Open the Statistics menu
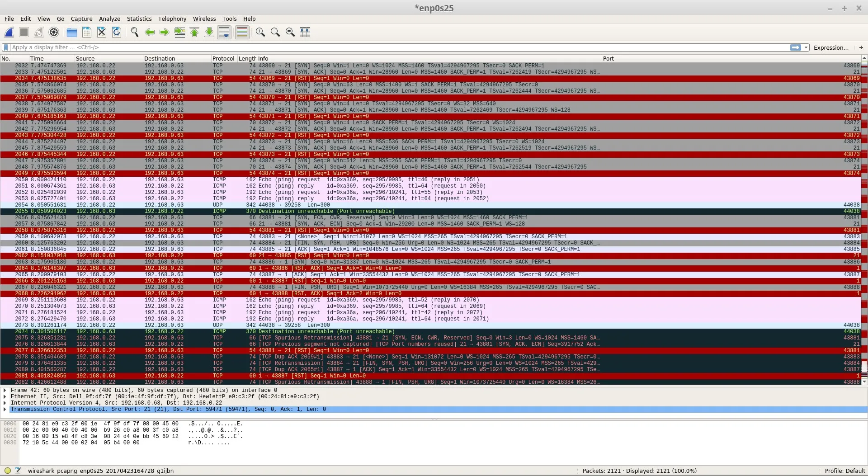 [139, 19]
